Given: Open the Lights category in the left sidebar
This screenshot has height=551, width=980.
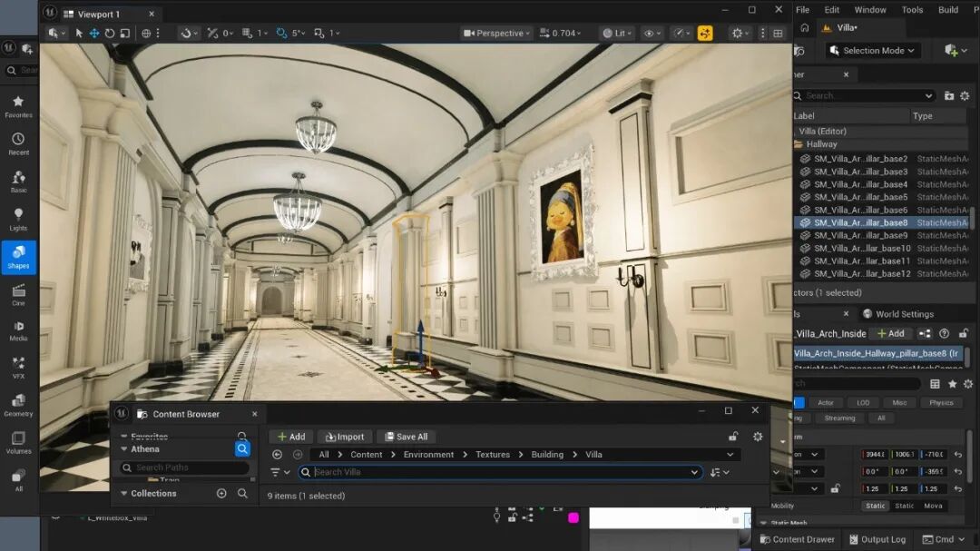Looking at the screenshot, I should pyautogui.click(x=18, y=218).
